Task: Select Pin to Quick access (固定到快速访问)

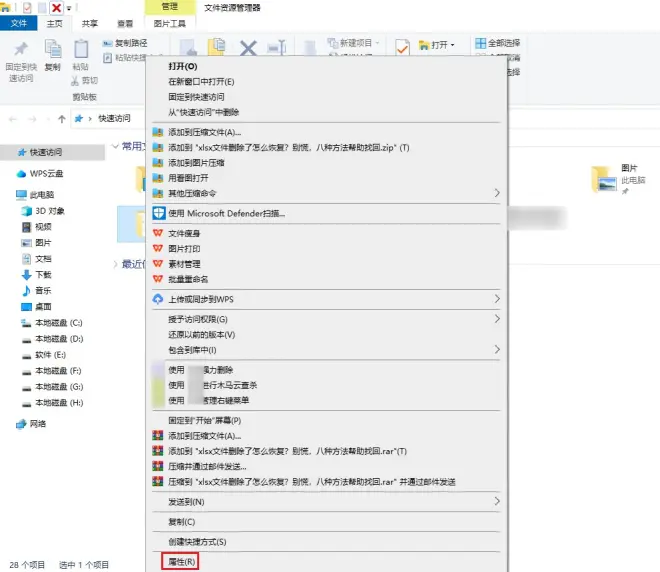Action: pos(196,97)
